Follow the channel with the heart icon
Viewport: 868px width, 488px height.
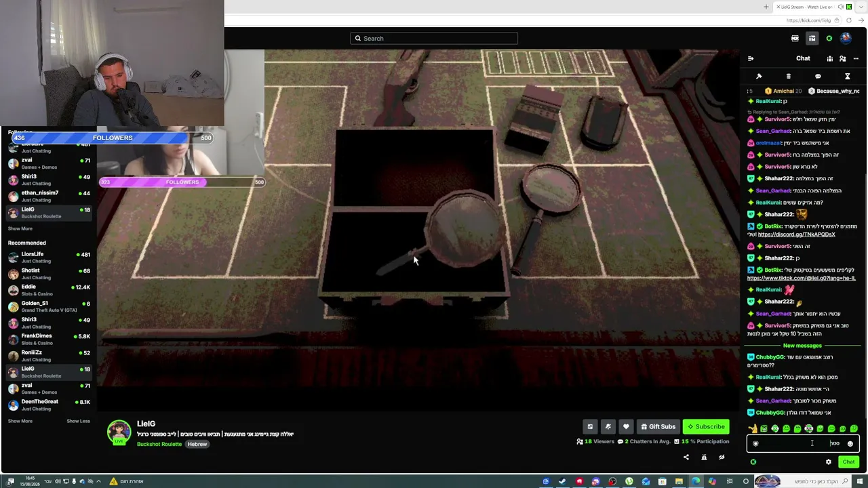pyautogui.click(x=626, y=426)
